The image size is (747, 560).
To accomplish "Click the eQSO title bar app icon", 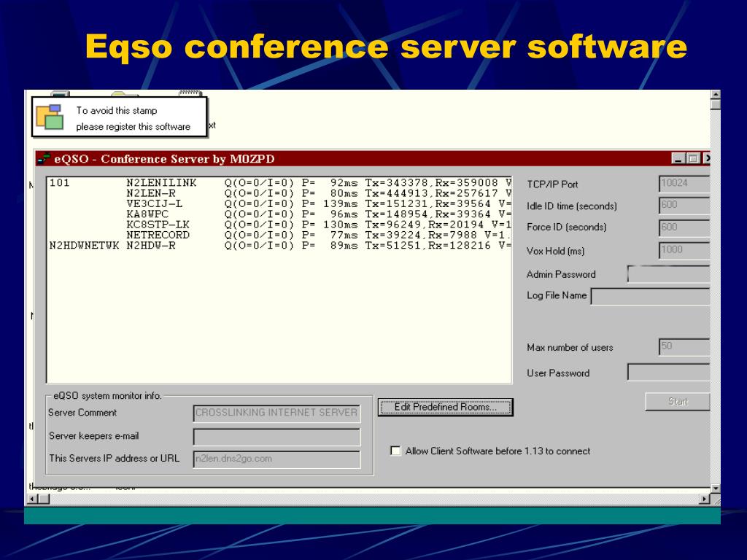I will (44, 158).
